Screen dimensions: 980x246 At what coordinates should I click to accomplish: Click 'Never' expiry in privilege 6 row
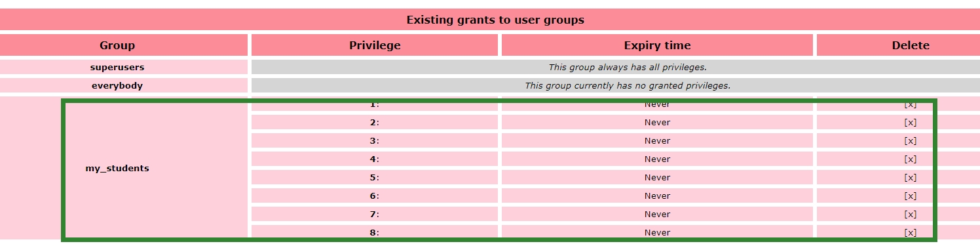tap(657, 195)
